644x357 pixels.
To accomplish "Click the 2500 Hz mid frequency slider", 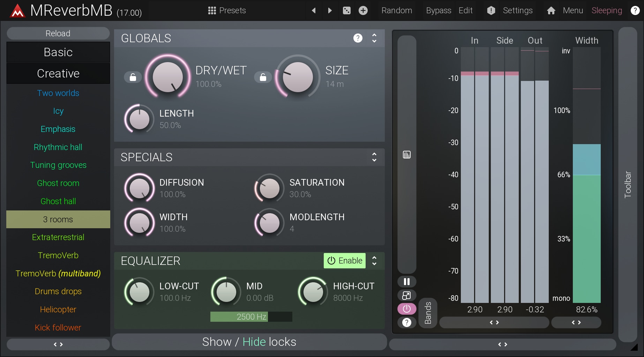I will (251, 317).
